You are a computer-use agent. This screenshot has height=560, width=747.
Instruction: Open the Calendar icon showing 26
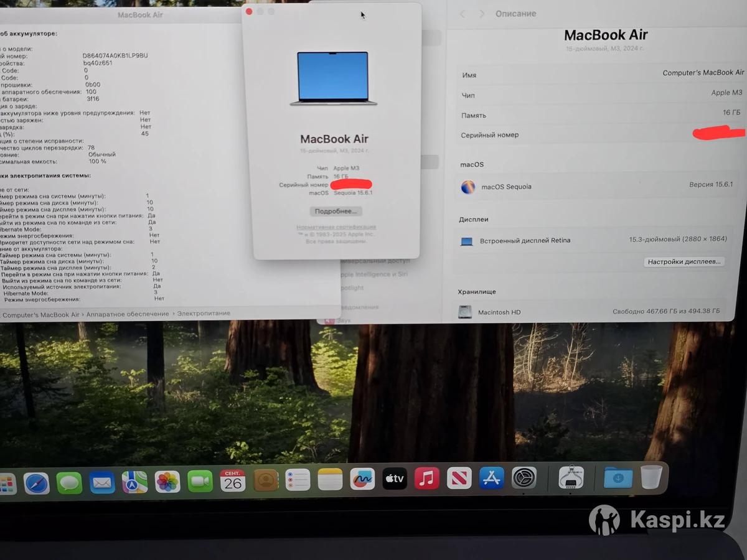232,481
